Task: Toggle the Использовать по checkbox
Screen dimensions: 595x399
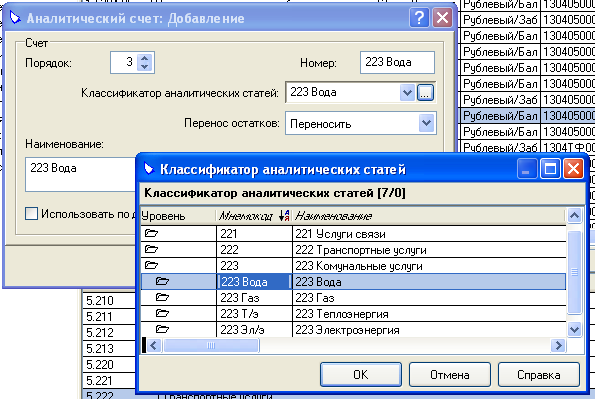Action: pos(31,214)
